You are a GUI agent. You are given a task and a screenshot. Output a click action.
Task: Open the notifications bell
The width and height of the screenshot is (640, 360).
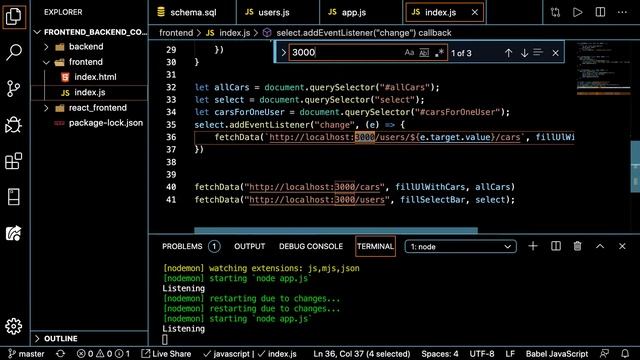[x=625, y=354]
